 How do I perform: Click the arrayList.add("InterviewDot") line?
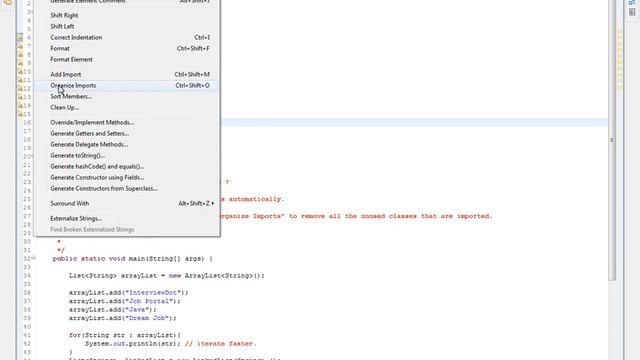pyautogui.click(x=129, y=293)
